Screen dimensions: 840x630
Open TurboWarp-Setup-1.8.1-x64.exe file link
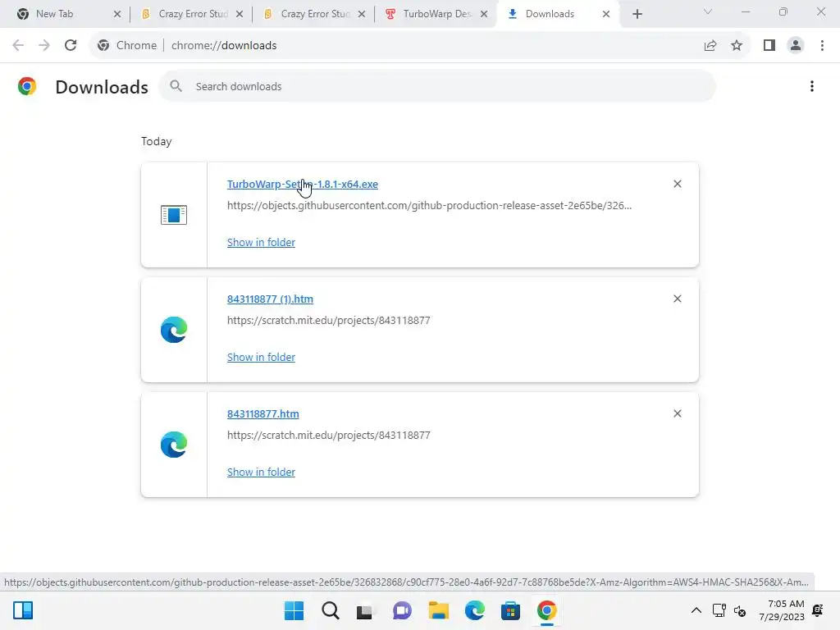tap(302, 185)
